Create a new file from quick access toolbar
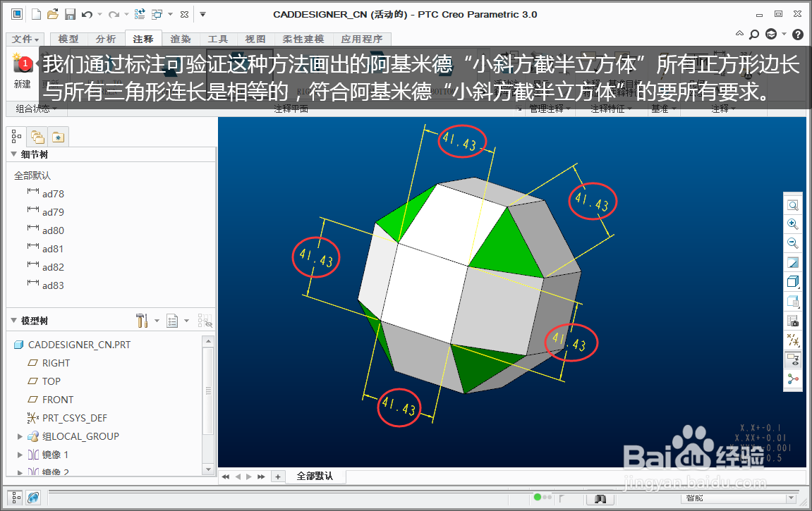This screenshot has height=511, width=812. coord(36,15)
